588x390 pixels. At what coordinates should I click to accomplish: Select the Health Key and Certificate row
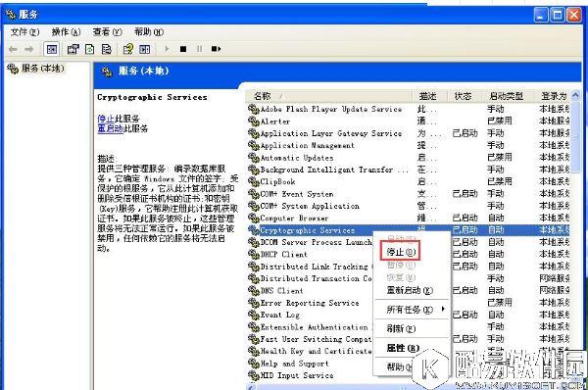(408, 351)
